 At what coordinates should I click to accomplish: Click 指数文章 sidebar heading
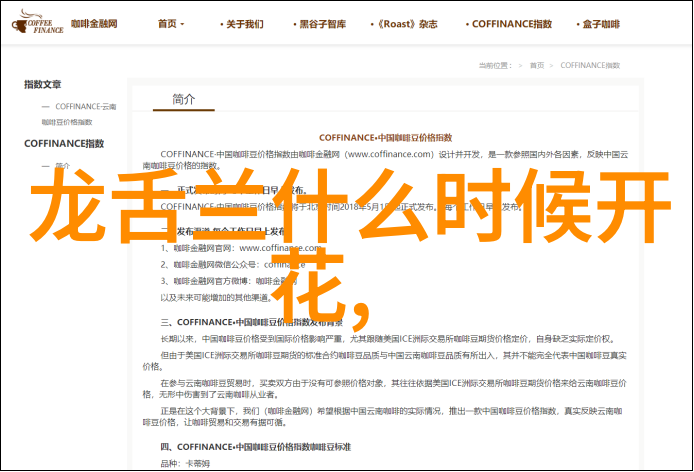(x=42, y=84)
